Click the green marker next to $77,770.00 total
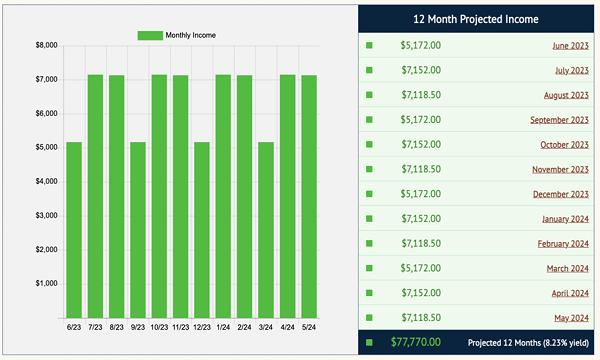This screenshot has width=600, height=360. [x=369, y=342]
